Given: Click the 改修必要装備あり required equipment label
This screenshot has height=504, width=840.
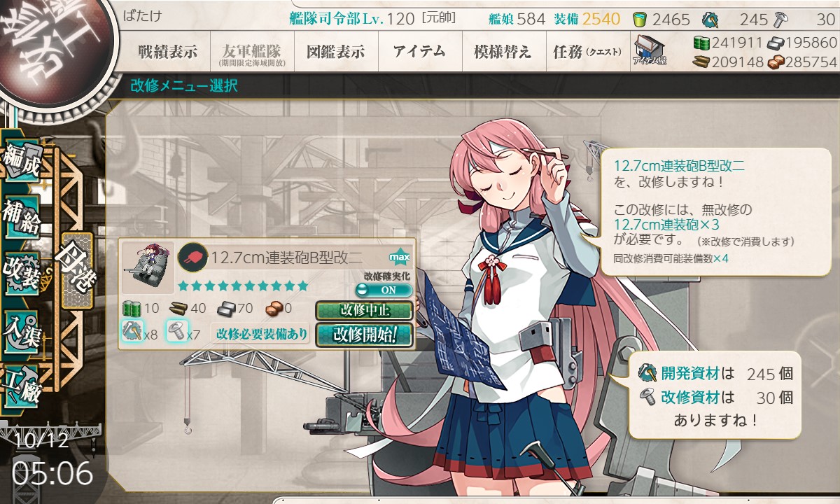Looking at the screenshot, I should (x=262, y=334).
